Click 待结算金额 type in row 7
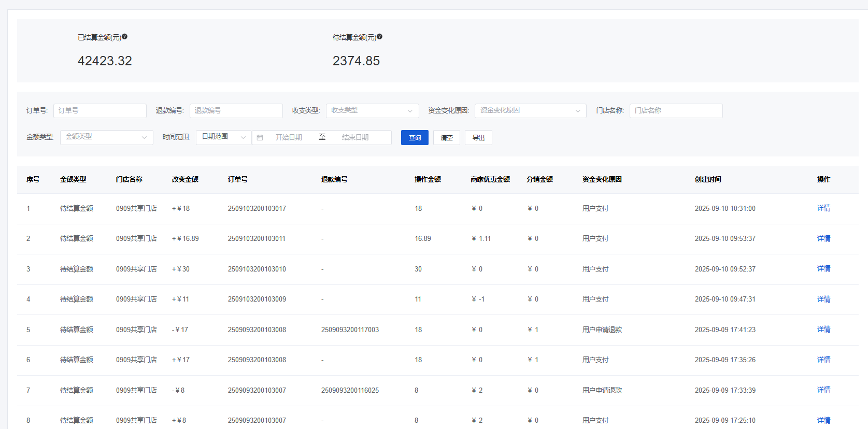This screenshot has height=429, width=868. click(x=77, y=390)
